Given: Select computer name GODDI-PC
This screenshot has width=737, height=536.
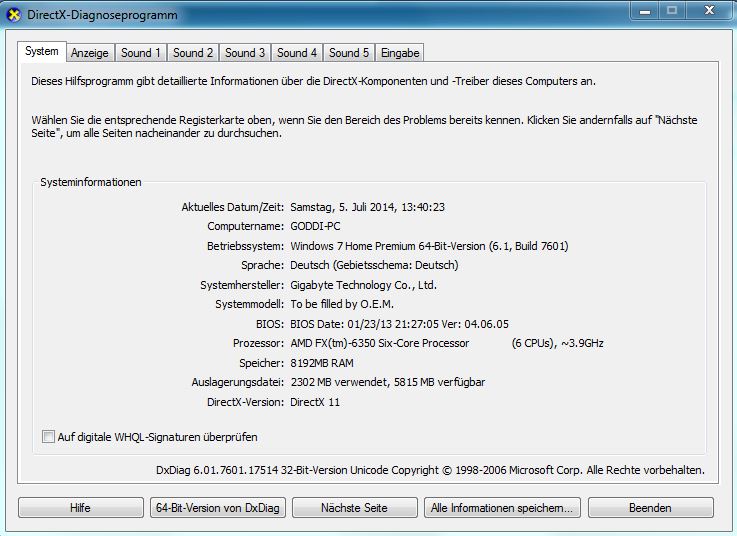Looking at the screenshot, I should click(x=315, y=227).
